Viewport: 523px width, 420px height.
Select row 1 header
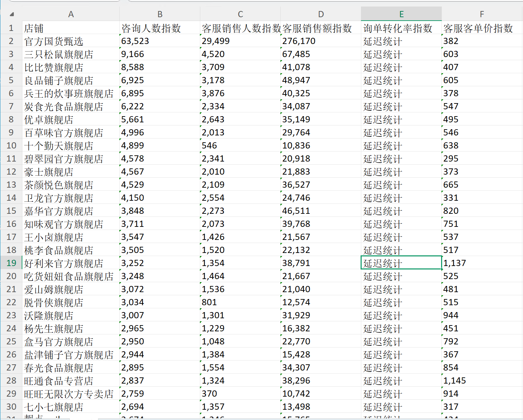coord(11,28)
